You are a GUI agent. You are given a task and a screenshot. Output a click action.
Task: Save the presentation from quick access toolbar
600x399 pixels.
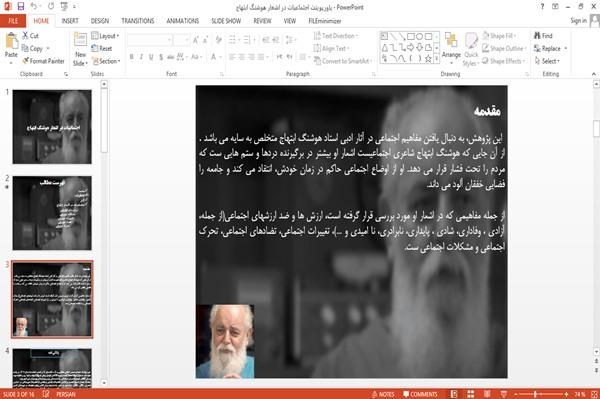(21, 7)
